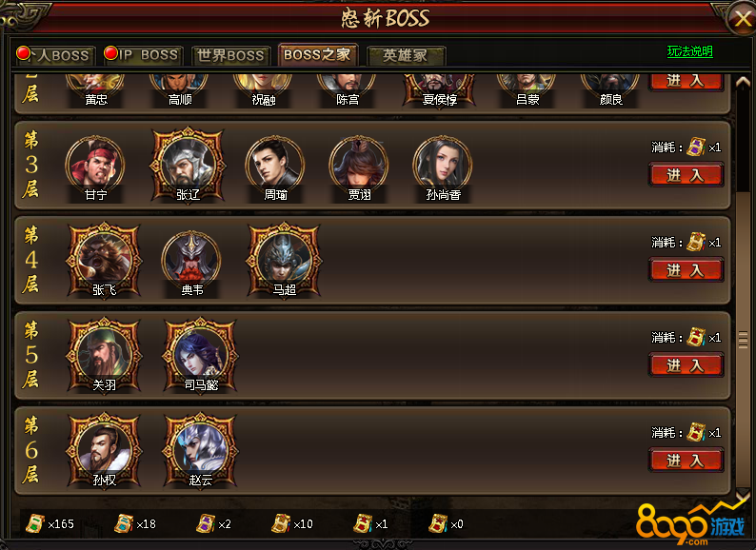
Task: Click the x165 ticket item at bottom
Action: pos(50,523)
